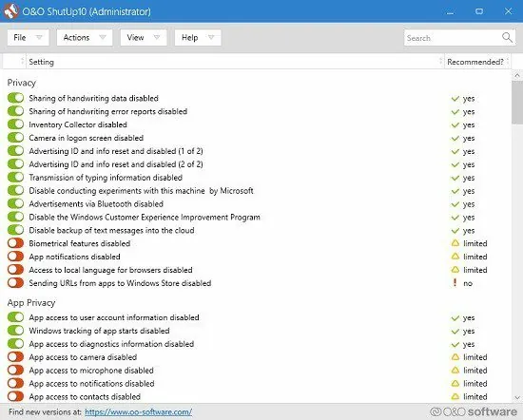Toggle off Sharing of handwriting data disabled
The image size is (523, 420).
point(15,98)
